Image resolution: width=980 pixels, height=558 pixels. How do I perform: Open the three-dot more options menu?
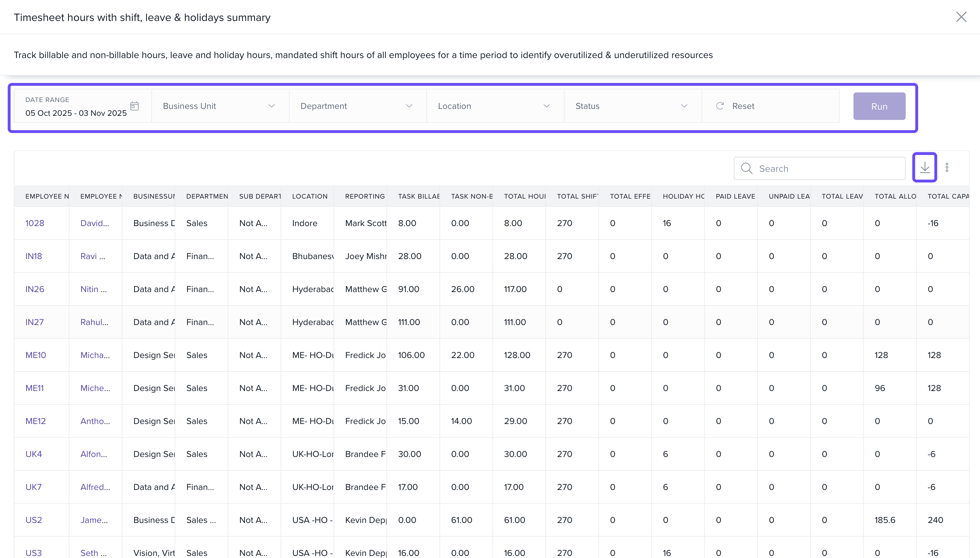point(947,167)
